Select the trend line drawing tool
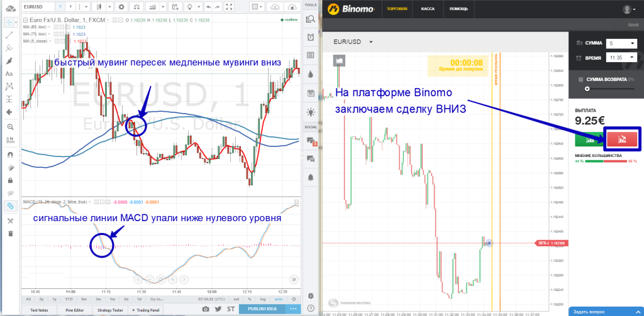The image size is (644, 316). point(10,35)
